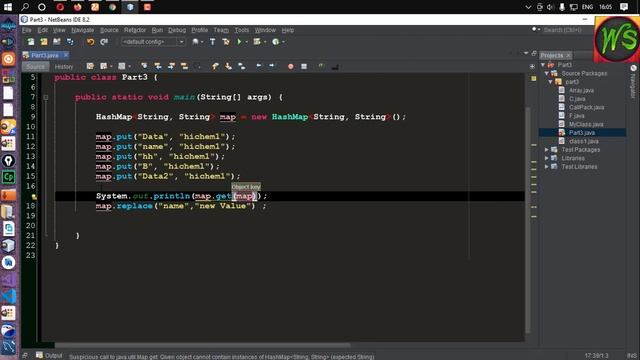Open the File menu
This screenshot has width=640, height=360.
pos(27,30)
